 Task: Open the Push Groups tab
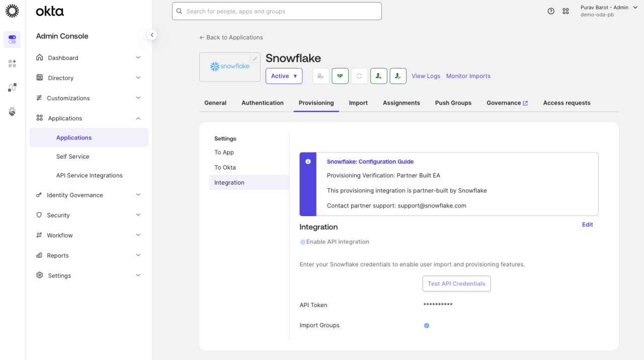[453, 103]
